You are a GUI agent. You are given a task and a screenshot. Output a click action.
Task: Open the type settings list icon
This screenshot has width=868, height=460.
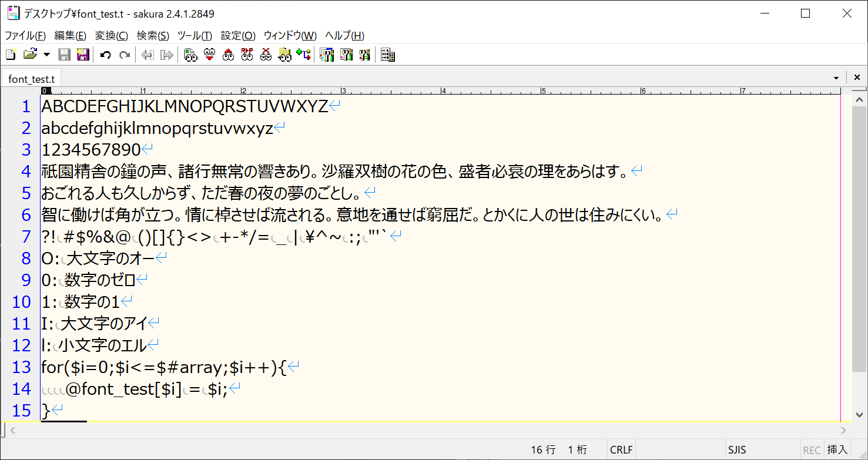tap(326, 55)
